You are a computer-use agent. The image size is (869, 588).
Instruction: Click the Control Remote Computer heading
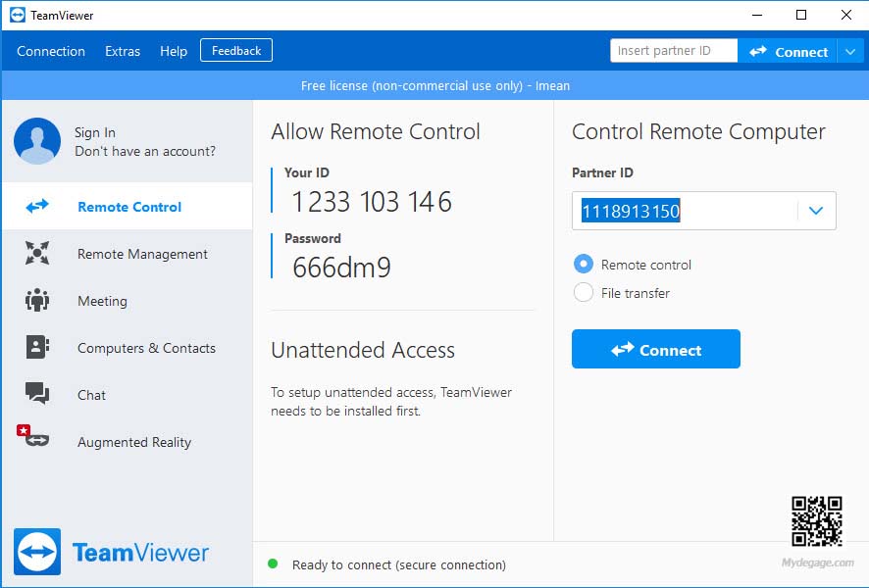(x=698, y=131)
